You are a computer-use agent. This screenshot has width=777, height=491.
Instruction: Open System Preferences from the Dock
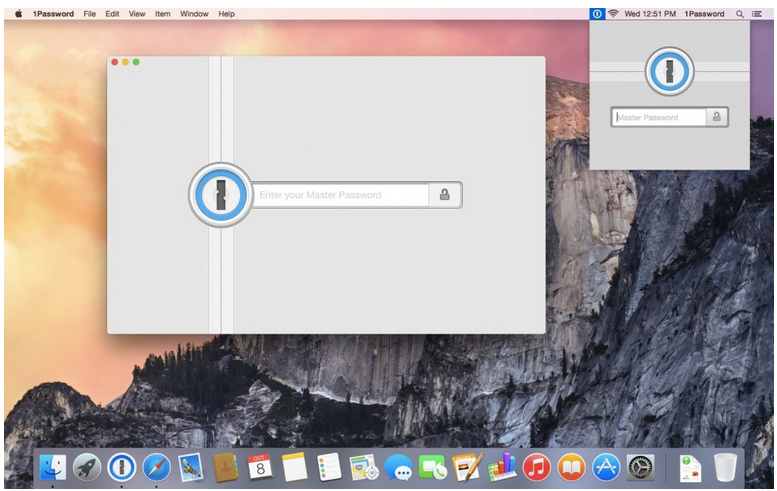tap(641, 467)
